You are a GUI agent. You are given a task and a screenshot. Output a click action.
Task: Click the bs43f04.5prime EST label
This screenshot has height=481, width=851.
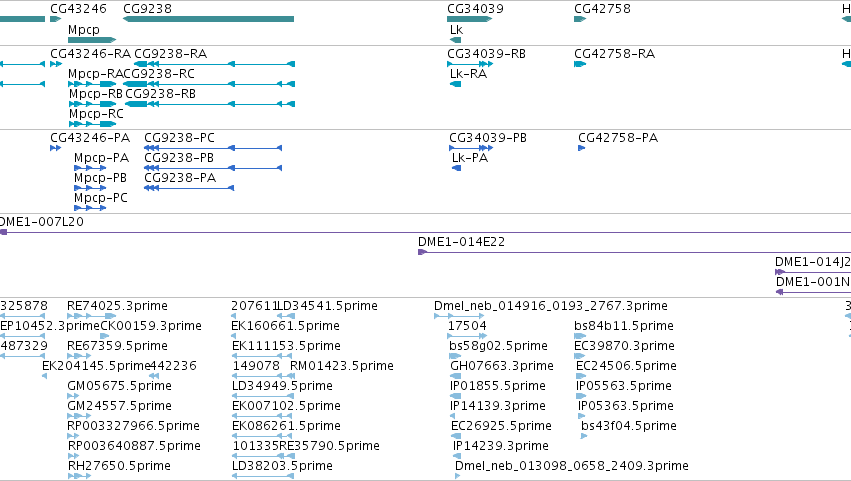pos(628,426)
